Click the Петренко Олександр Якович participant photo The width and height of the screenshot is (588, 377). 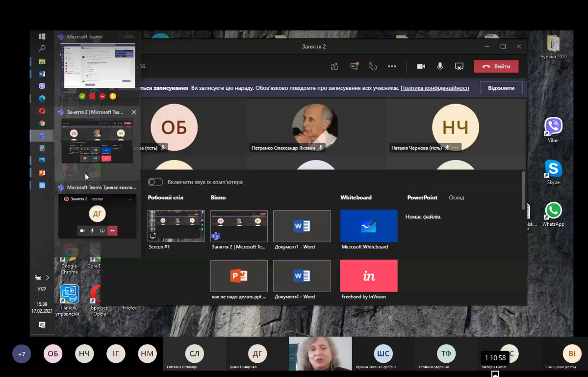315,127
